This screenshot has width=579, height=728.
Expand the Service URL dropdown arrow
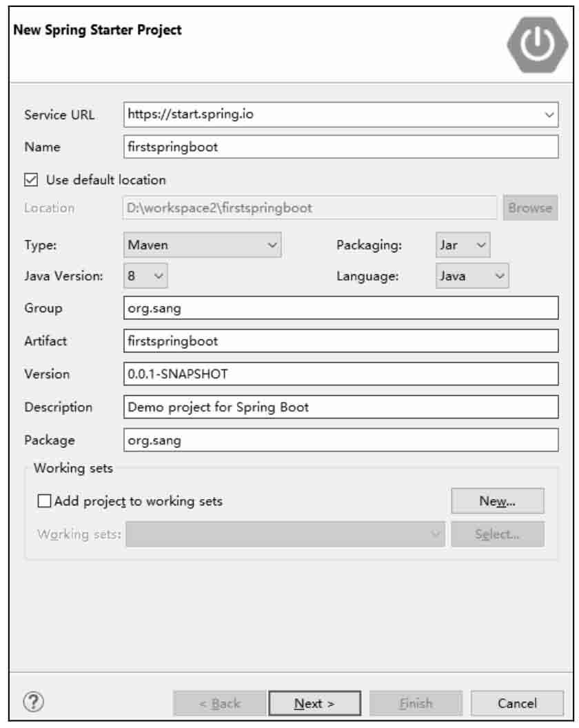click(x=549, y=114)
